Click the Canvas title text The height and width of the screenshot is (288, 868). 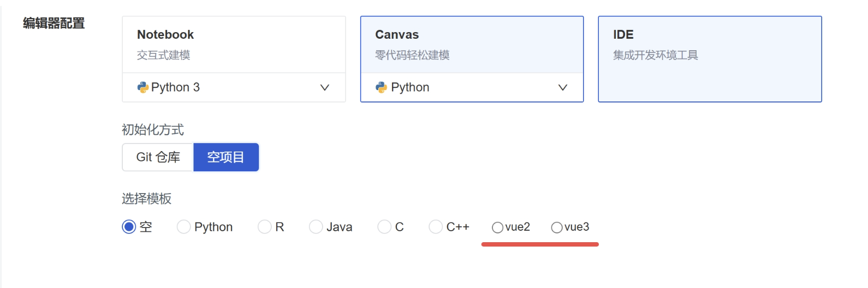(x=397, y=34)
